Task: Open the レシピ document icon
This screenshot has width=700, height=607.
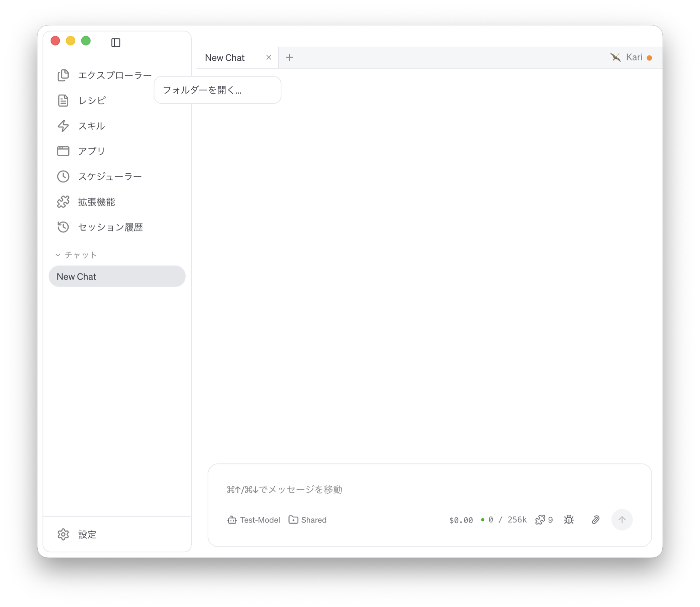Action: [x=63, y=101]
